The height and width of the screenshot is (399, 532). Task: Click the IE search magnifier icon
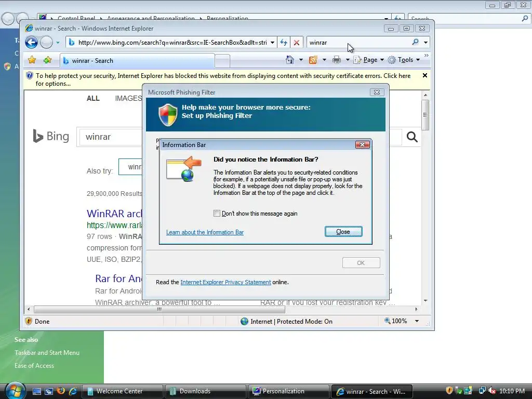415,42
